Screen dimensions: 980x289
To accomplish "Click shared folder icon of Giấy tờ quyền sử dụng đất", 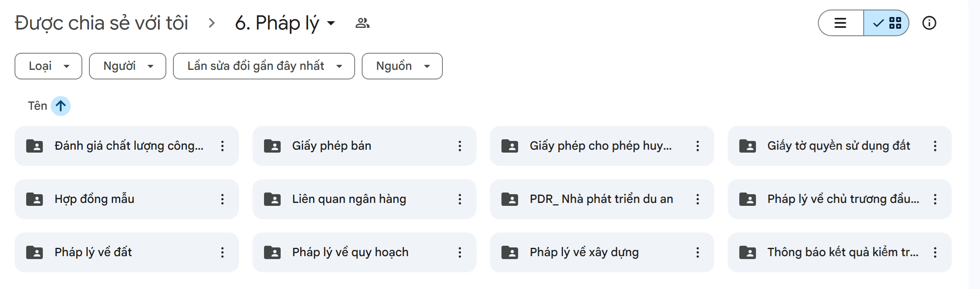I will coord(748,146).
